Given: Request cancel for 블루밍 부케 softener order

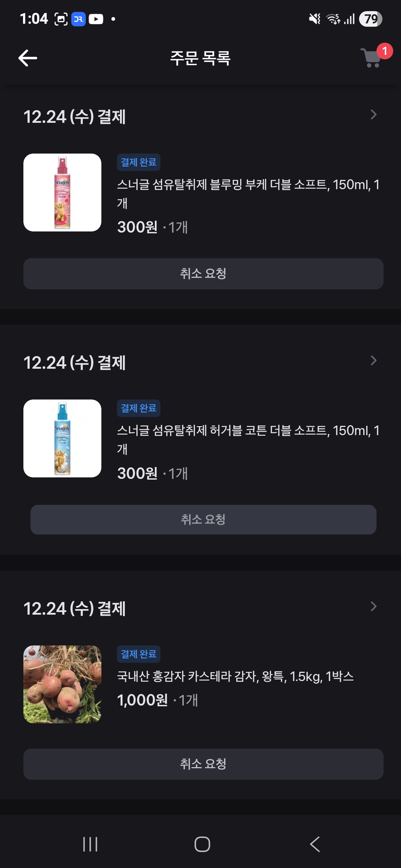Looking at the screenshot, I should pos(203,274).
